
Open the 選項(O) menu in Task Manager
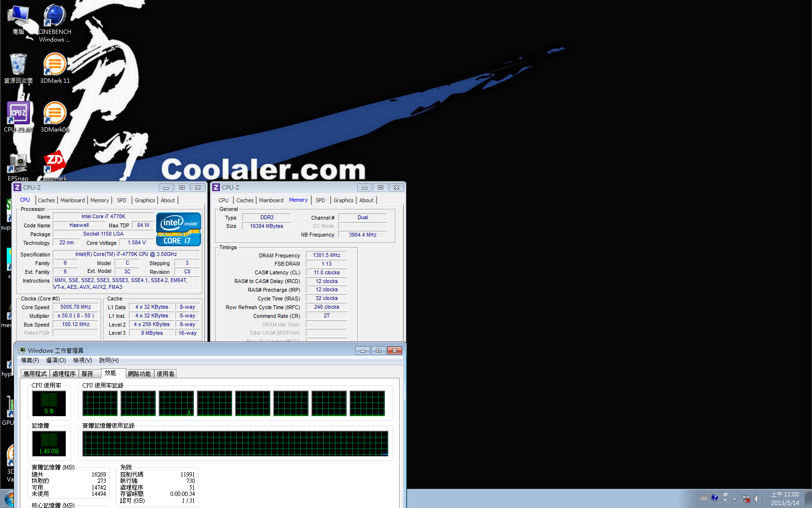(56, 360)
